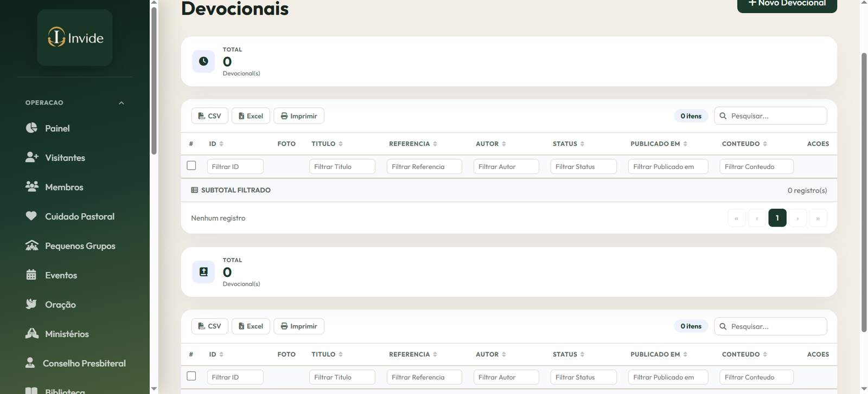Sort the upper table by CONTEUDO arrows
This screenshot has height=394, width=868.
coord(765,144)
